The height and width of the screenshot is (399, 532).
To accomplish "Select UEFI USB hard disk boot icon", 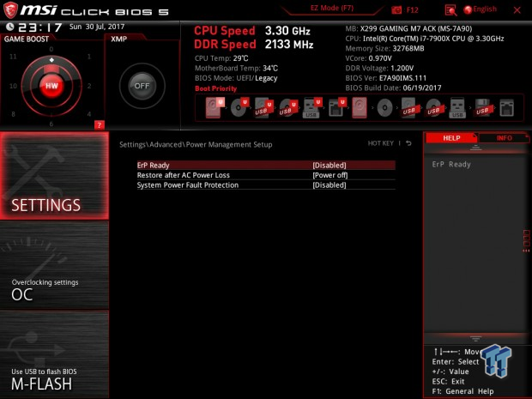I will (x=263, y=107).
